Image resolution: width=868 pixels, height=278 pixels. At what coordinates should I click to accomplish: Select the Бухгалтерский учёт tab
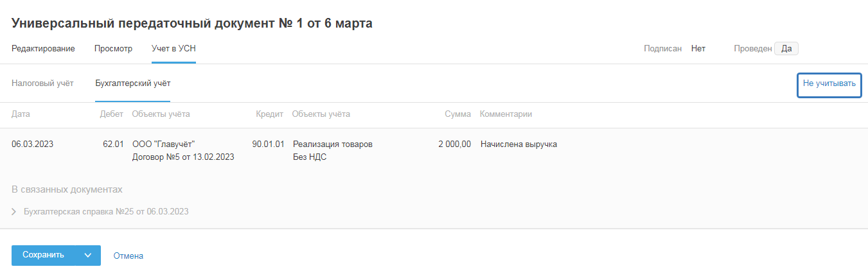(132, 83)
